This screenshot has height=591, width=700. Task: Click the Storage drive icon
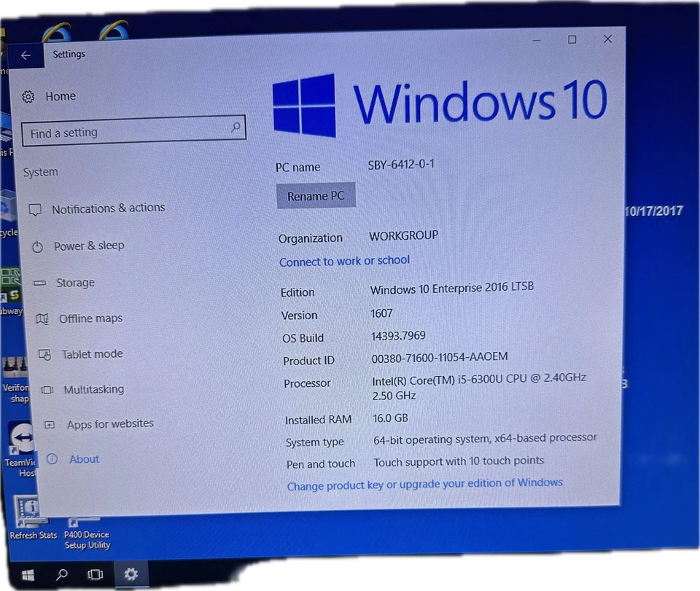(40, 283)
